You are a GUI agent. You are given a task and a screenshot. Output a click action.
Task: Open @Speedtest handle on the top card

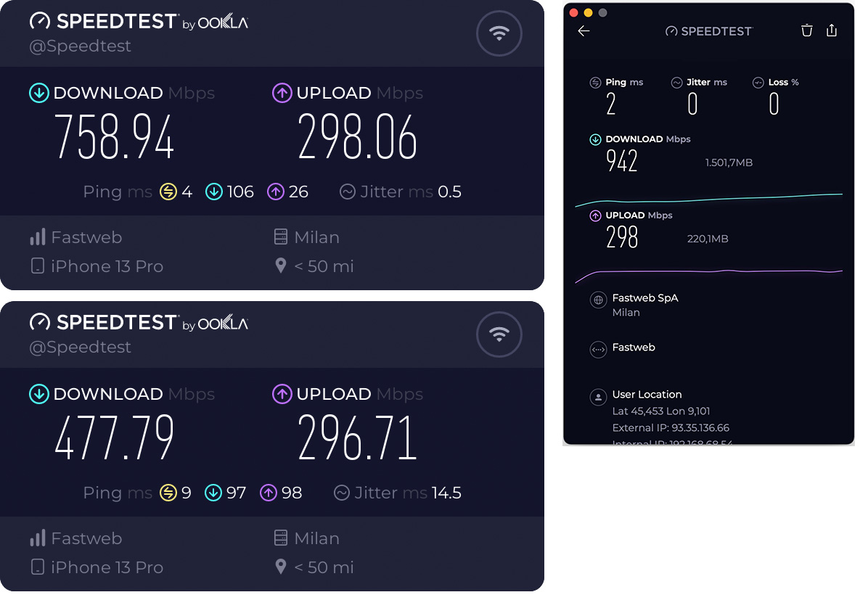(x=80, y=46)
